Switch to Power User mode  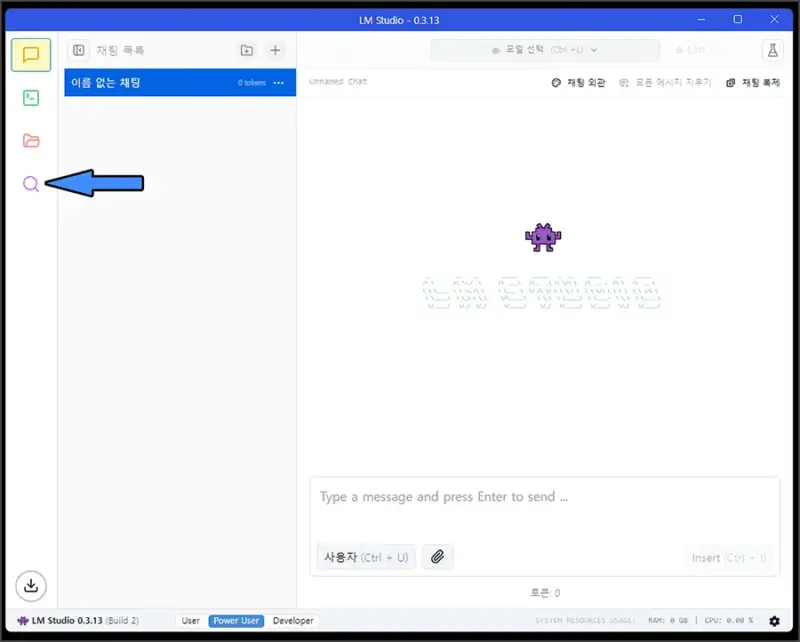pos(236,621)
